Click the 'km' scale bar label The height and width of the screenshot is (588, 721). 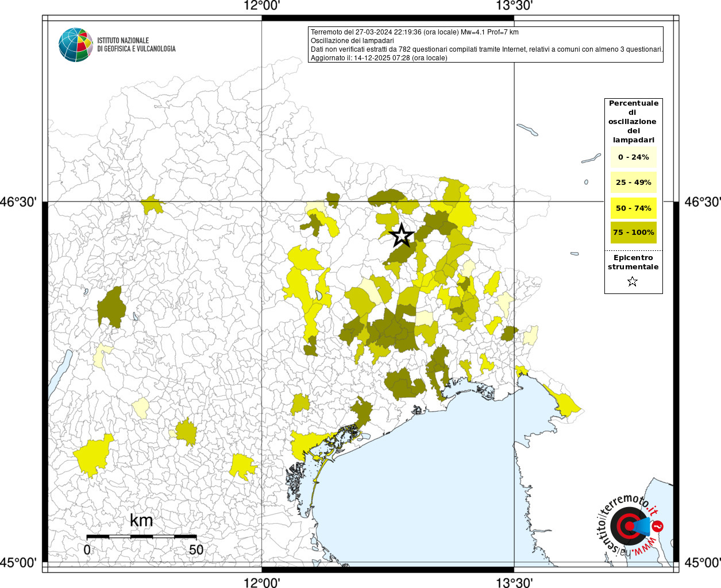click(x=141, y=520)
